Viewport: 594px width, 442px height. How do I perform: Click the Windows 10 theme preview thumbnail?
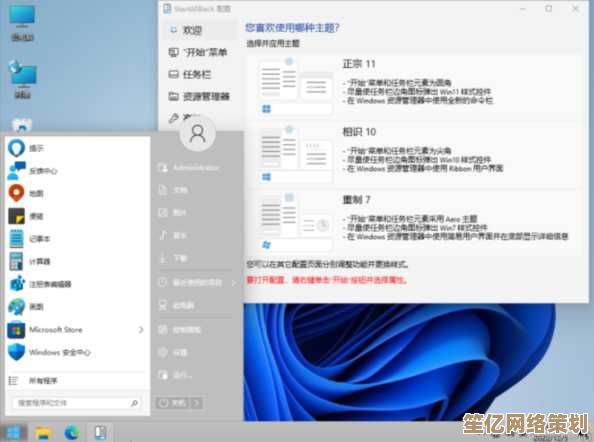295,155
